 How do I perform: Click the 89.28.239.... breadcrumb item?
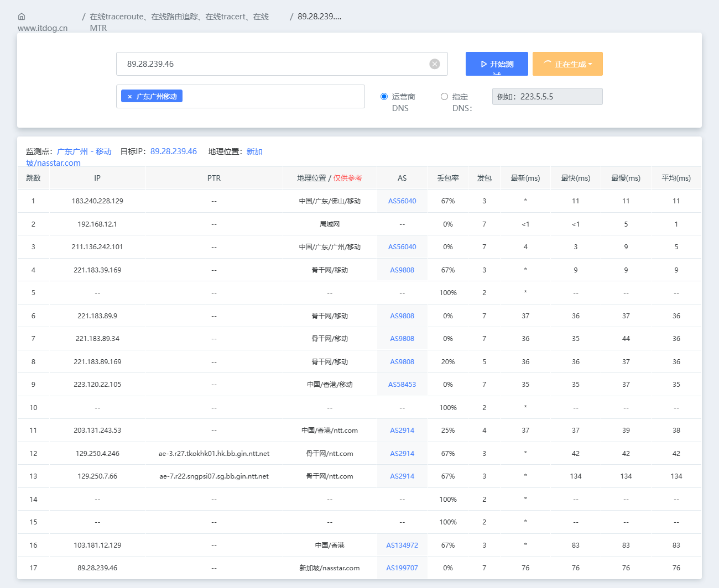tap(320, 17)
